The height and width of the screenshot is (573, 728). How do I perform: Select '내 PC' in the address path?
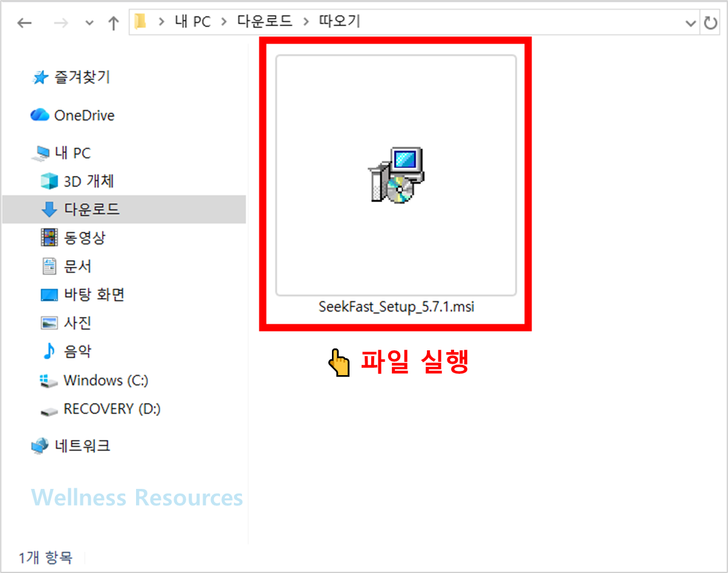point(192,22)
